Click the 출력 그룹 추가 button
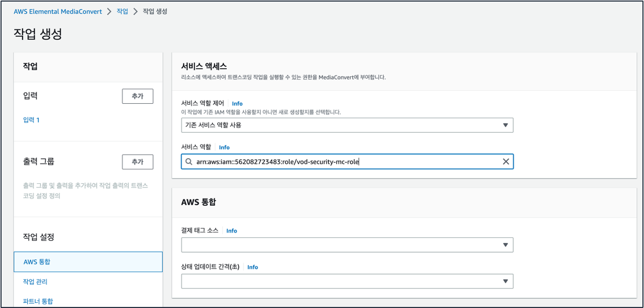This screenshot has width=644, height=308. coord(138,162)
